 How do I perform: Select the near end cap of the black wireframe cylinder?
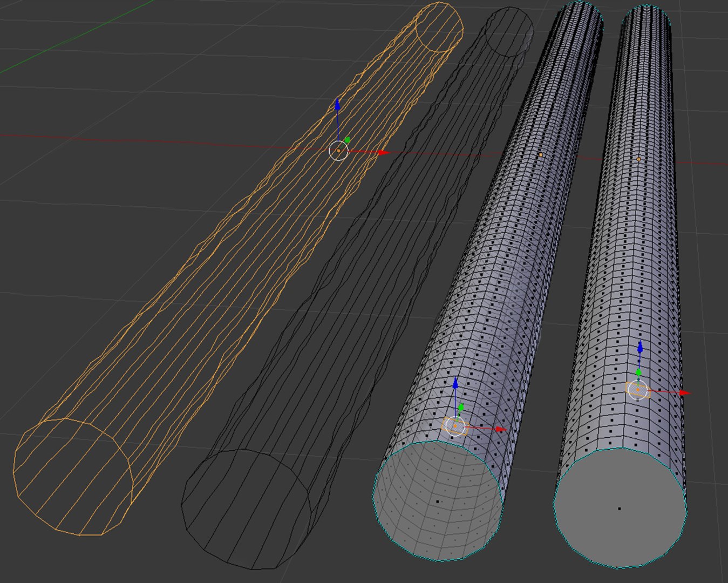pyautogui.click(x=246, y=509)
